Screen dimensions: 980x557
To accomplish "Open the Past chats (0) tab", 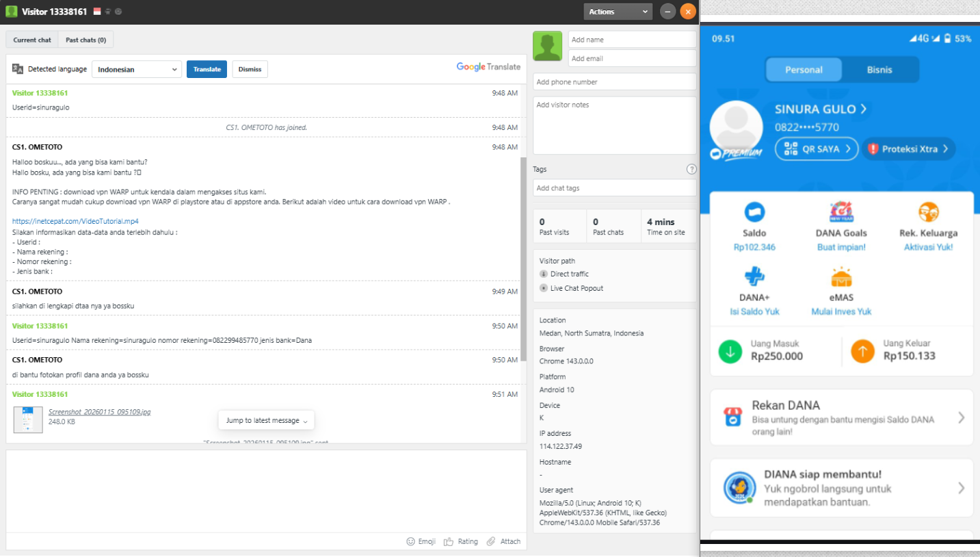I will 85,40.
